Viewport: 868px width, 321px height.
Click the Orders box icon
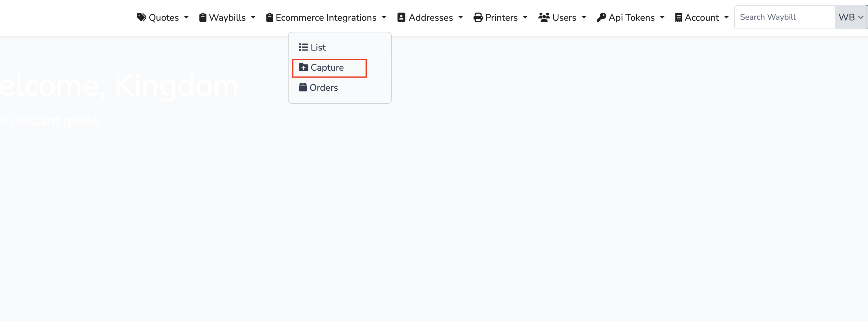[x=303, y=87]
